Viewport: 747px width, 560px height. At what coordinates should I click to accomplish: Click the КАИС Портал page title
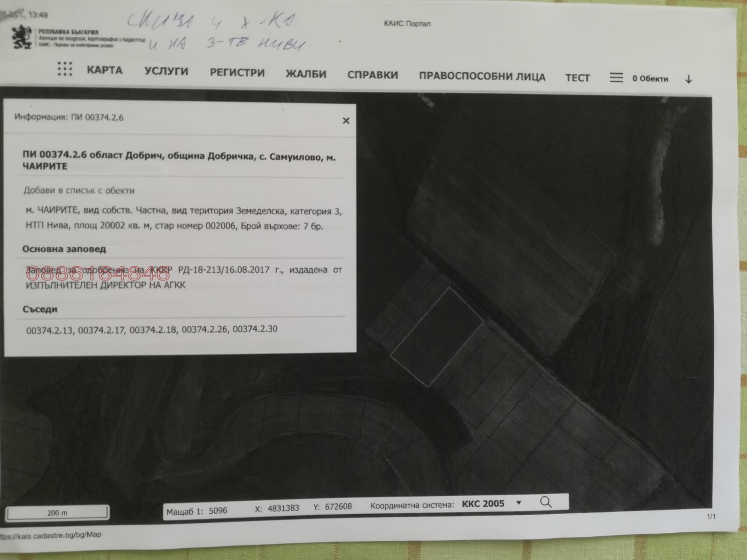[x=407, y=23]
